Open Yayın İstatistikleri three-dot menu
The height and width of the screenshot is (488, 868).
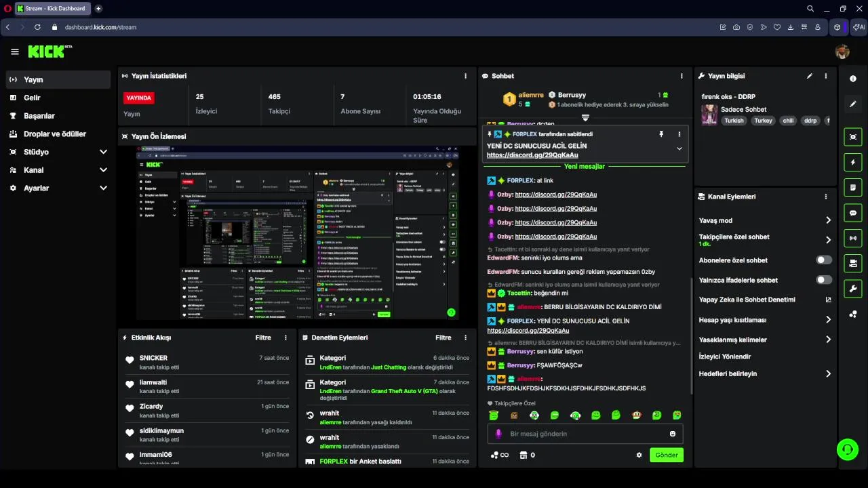coord(465,76)
